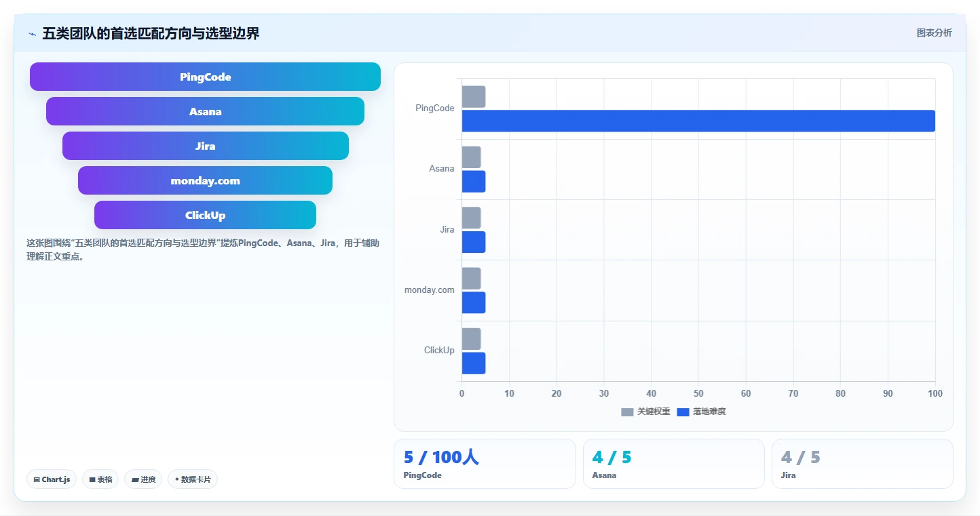
Task: Click monday.com's blue bar in chart
Action: tap(474, 302)
